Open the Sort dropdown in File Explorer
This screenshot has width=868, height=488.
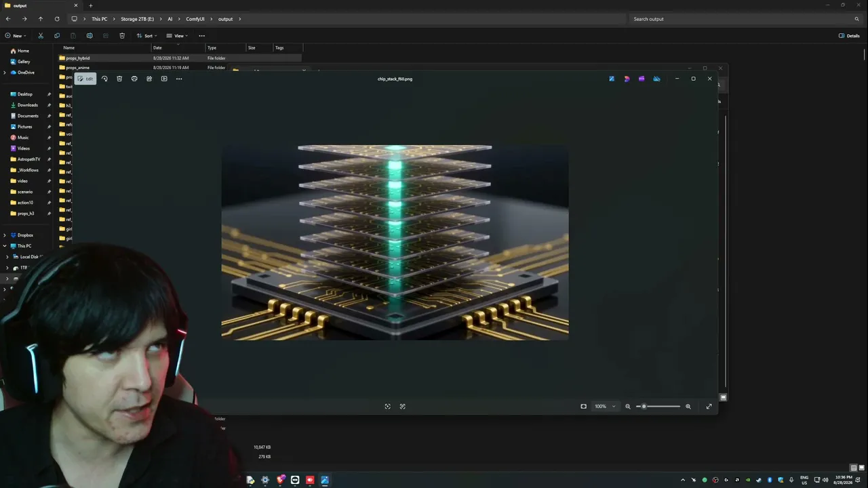coord(146,36)
